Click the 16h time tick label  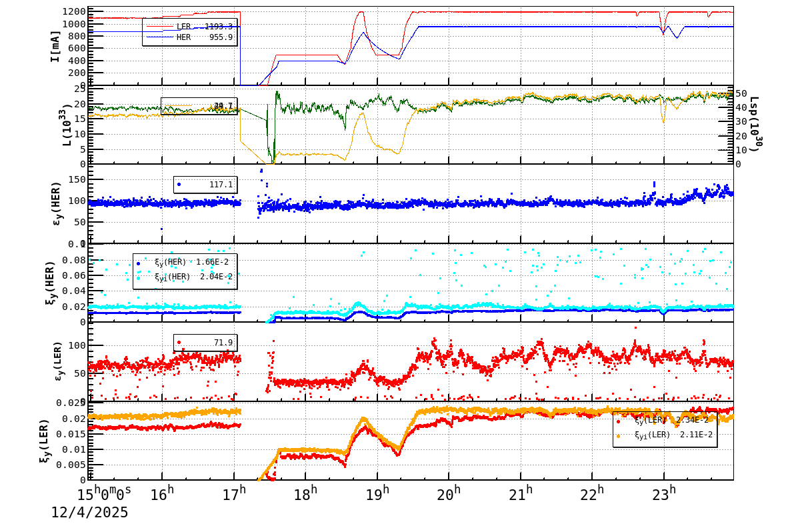click(x=162, y=494)
